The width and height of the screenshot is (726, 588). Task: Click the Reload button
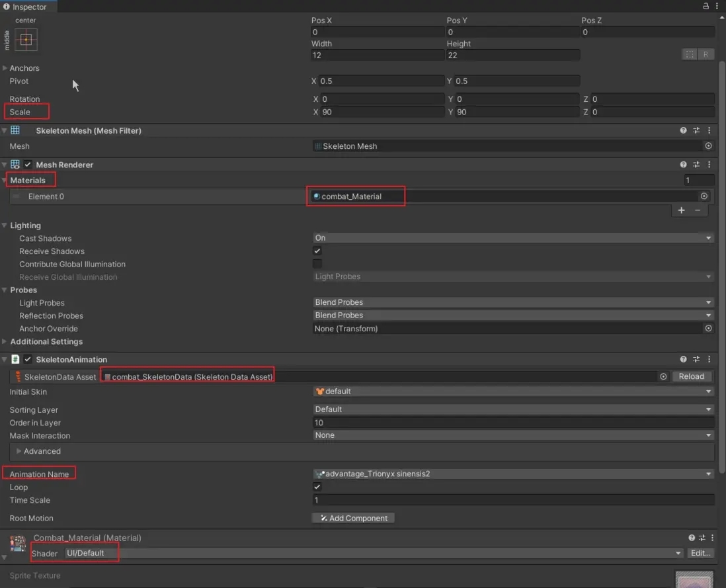point(691,377)
